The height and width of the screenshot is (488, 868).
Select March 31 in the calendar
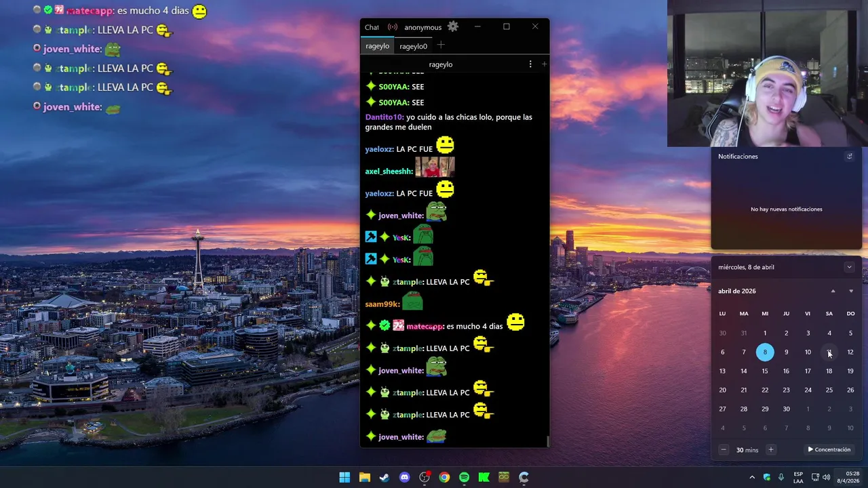[x=744, y=333]
